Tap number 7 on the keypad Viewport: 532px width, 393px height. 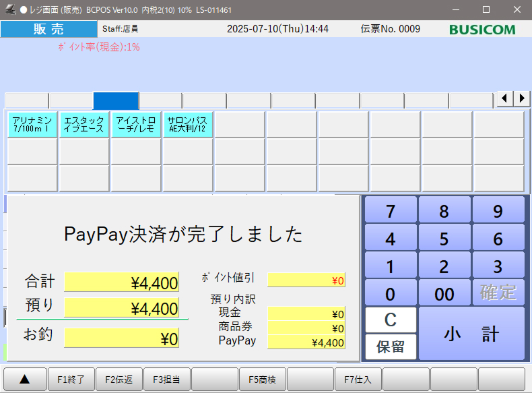pyautogui.click(x=391, y=211)
